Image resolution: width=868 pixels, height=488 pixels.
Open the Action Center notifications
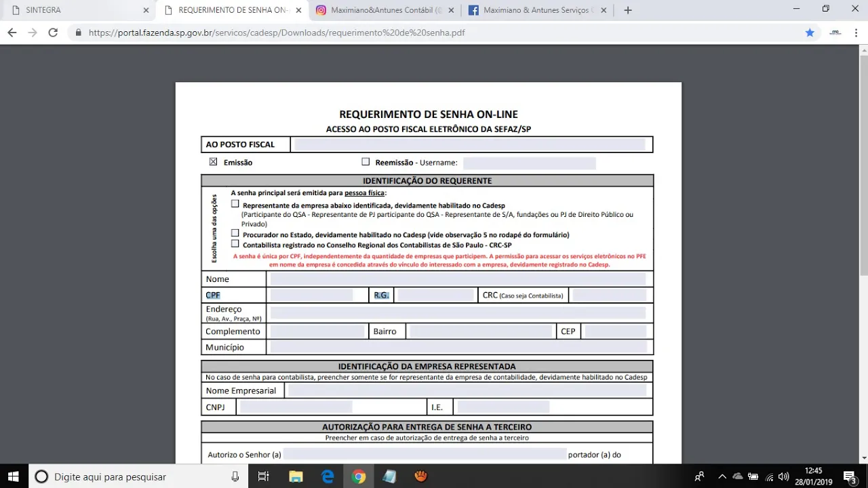[x=850, y=476]
